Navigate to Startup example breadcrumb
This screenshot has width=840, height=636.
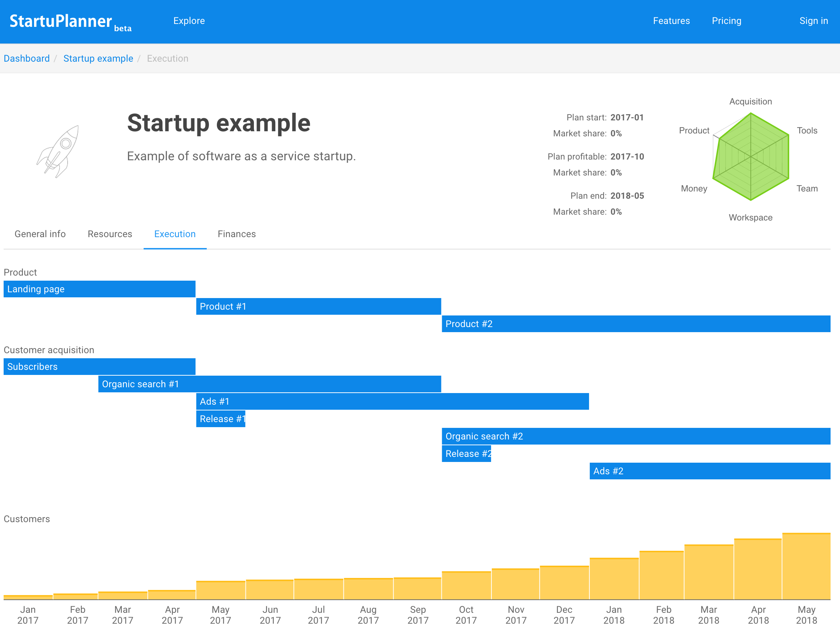point(98,58)
